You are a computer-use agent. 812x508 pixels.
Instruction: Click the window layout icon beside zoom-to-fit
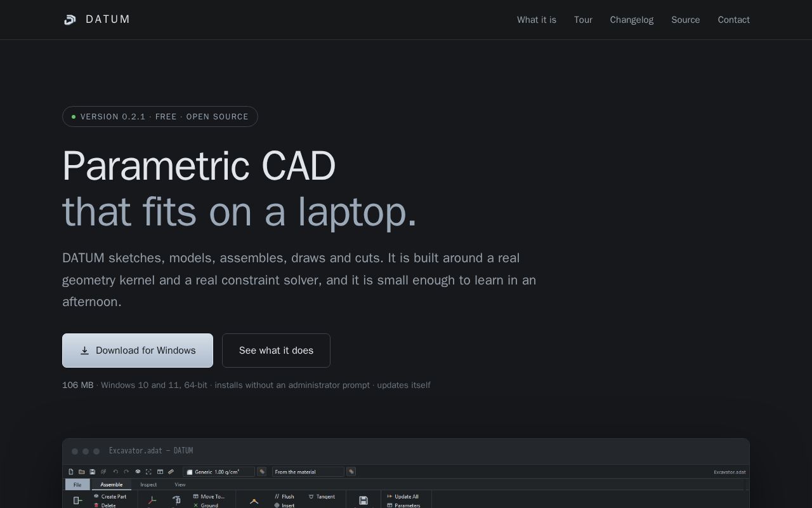tap(160, 472)
